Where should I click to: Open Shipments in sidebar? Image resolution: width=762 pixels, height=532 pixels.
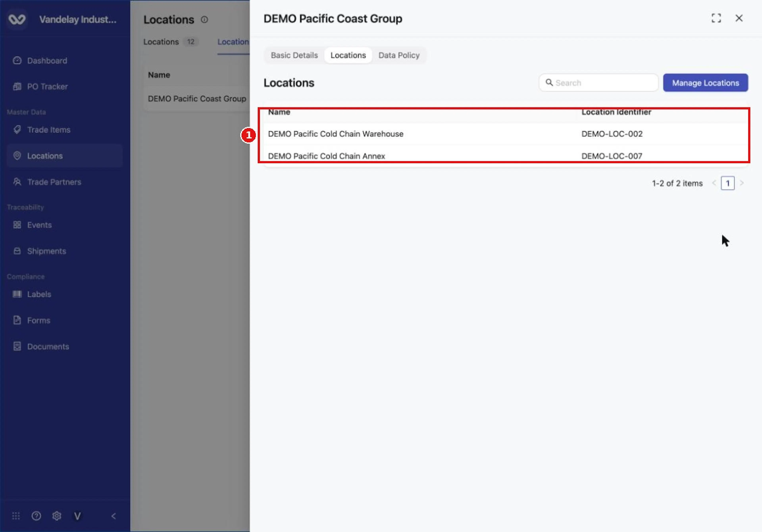[x=65, y=251]
